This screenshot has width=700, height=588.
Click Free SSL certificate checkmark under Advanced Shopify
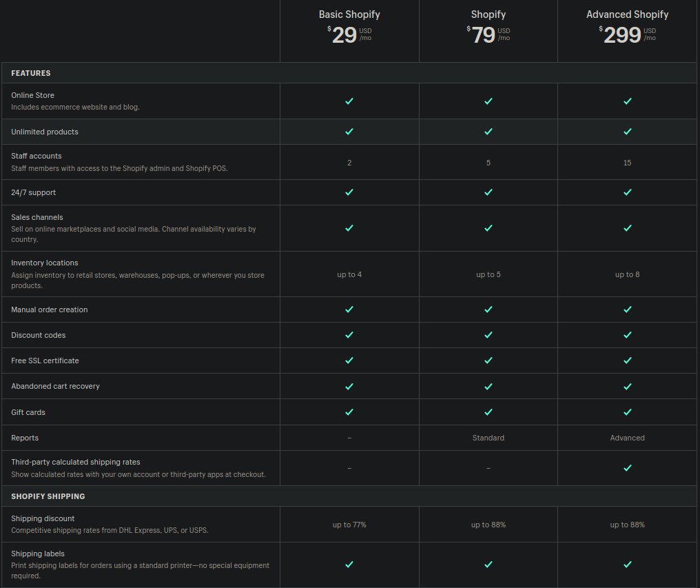tap(627, 361)
